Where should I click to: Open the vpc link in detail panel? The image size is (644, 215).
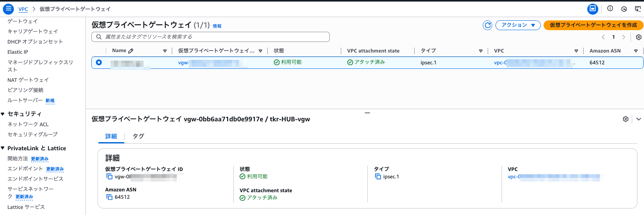[x=554, y=177]
